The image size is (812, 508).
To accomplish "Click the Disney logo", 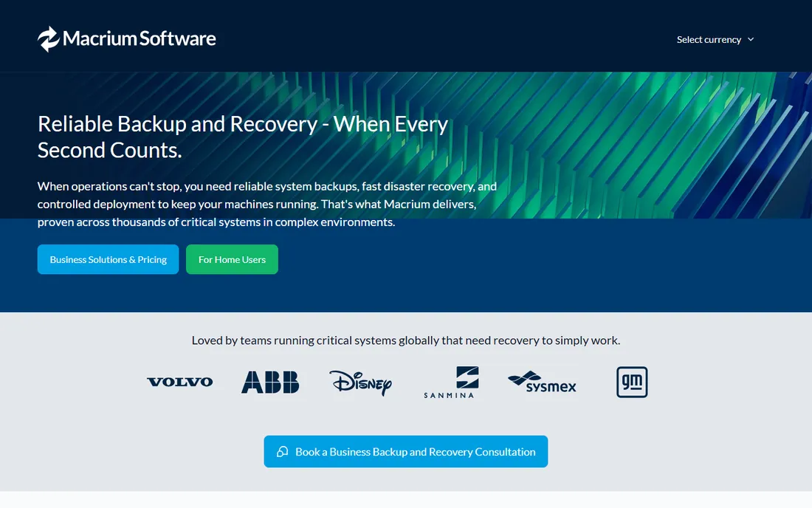I will coord(361,382).
